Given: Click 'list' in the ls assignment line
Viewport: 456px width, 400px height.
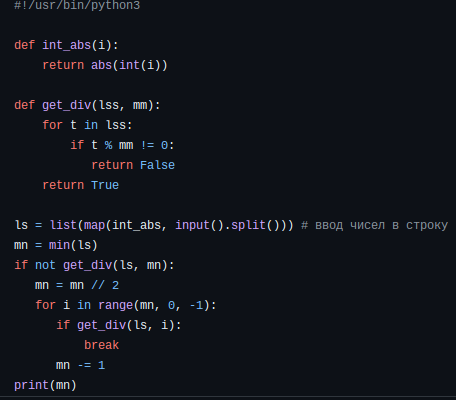Looking at the screenshot, I should point(63,225).
